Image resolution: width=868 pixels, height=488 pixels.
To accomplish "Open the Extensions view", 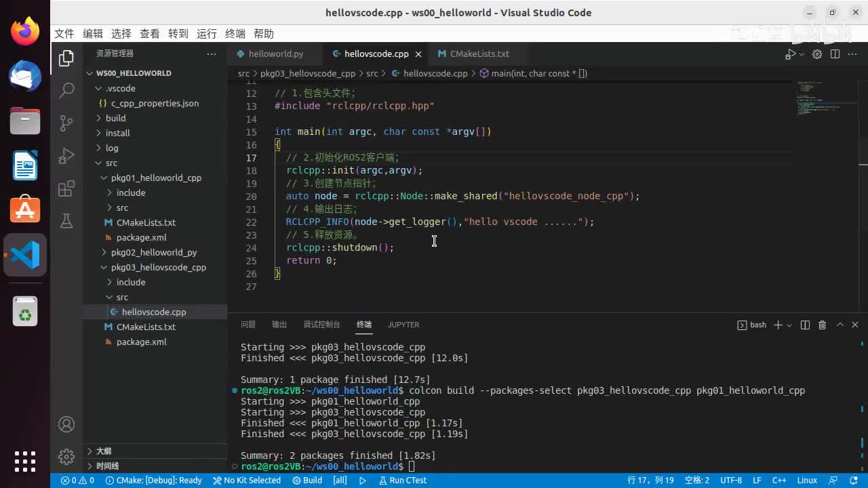I will 66,188.
